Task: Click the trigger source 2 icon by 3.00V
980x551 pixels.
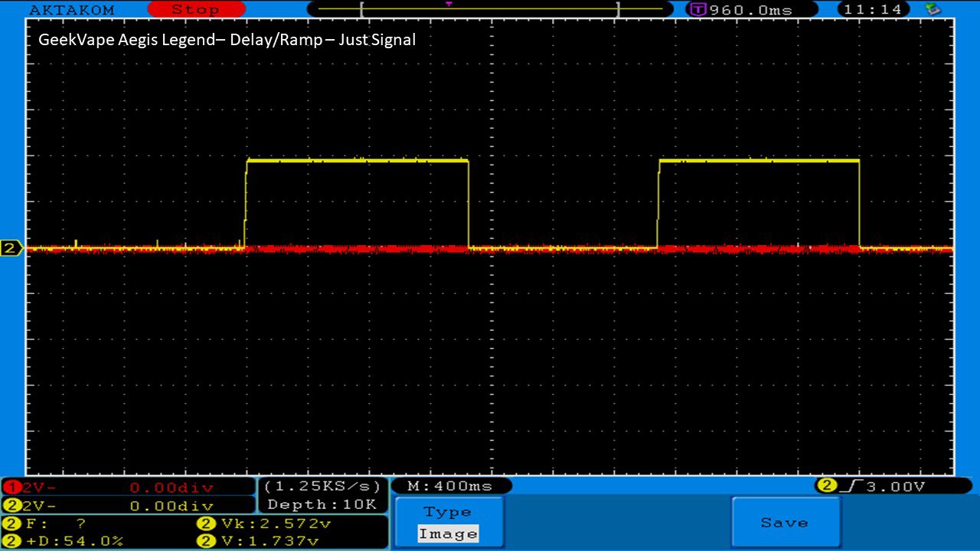Action: coord(826,486)
